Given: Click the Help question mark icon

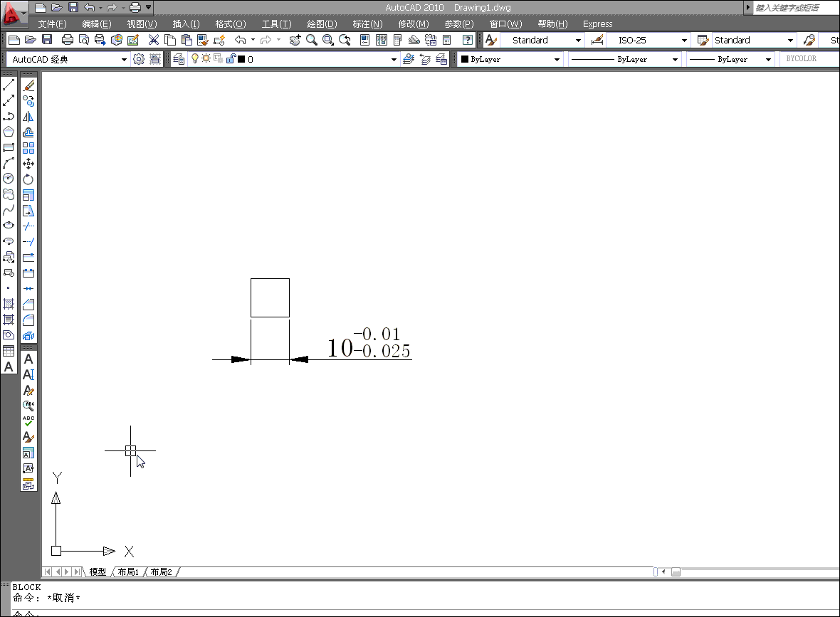Looking at the screenshot, I should (x=468, y=40).
